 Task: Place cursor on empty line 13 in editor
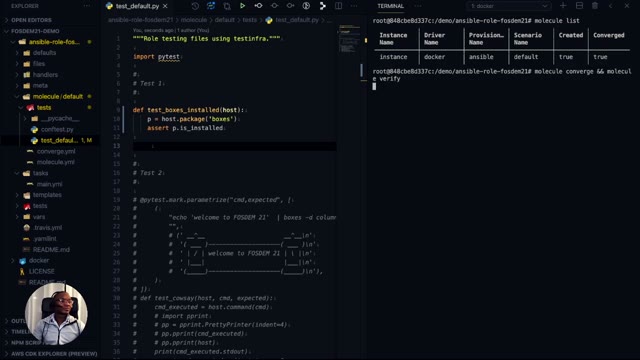point(235,146)
